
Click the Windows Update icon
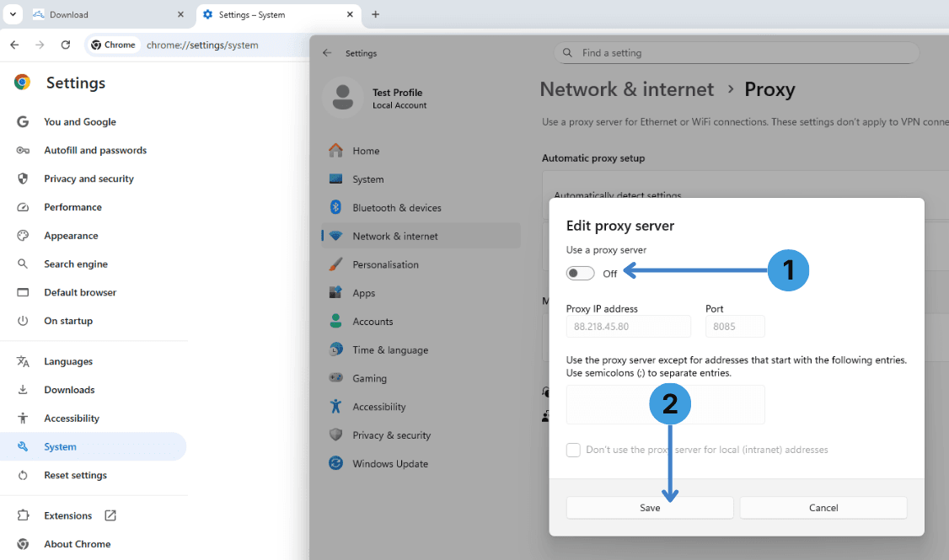tap(335, 463)
